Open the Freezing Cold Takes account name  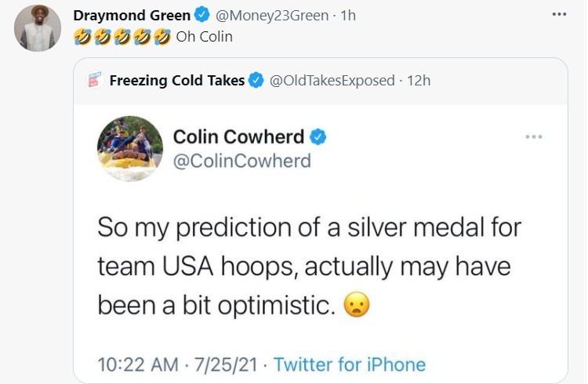coord(176,80)
